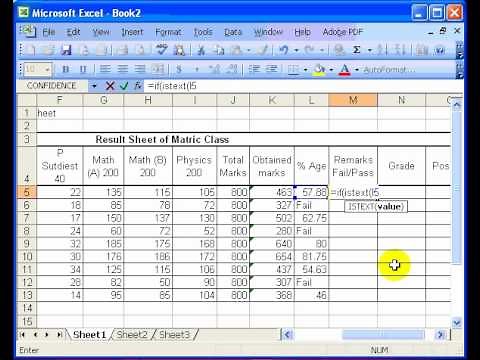Click the AutoSum sigma icon
Image resolution: width=480 pixels, height=360 pixels.
click(356, 50)
